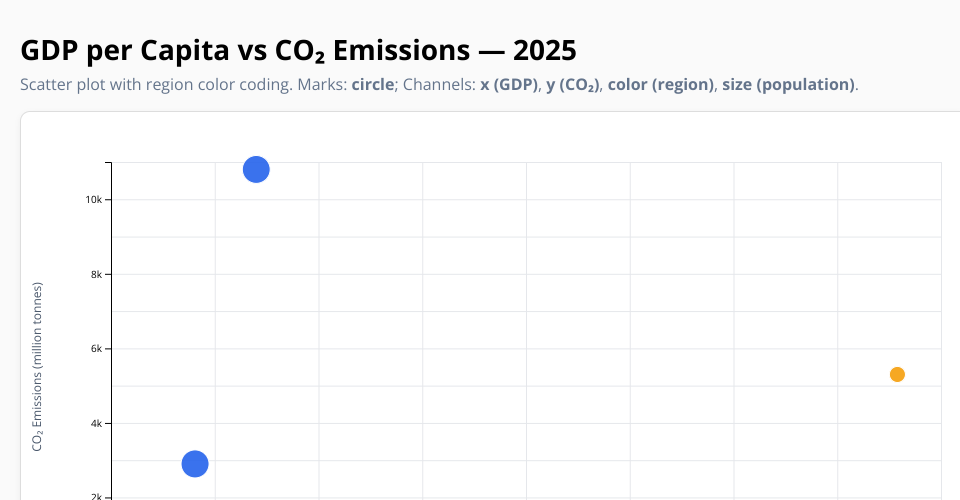
Task: Select the bold "y (CO₂)" channel text
Action: click(572, 85)
